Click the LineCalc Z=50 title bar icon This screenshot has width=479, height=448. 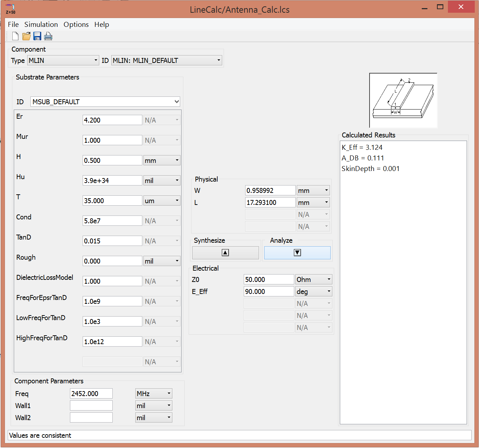(11, 9)
